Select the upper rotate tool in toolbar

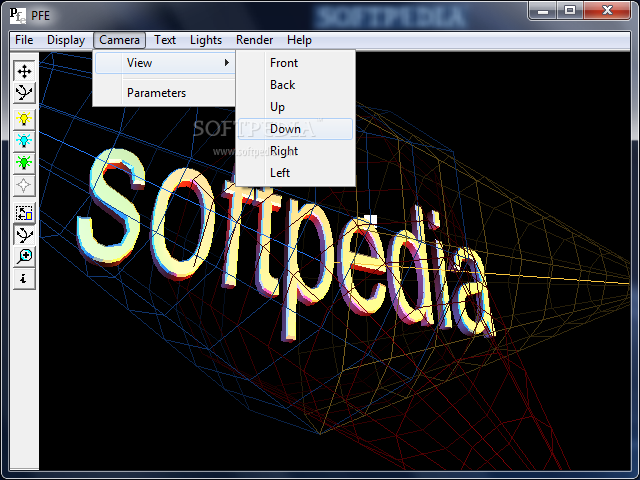[x=24, y=93]
